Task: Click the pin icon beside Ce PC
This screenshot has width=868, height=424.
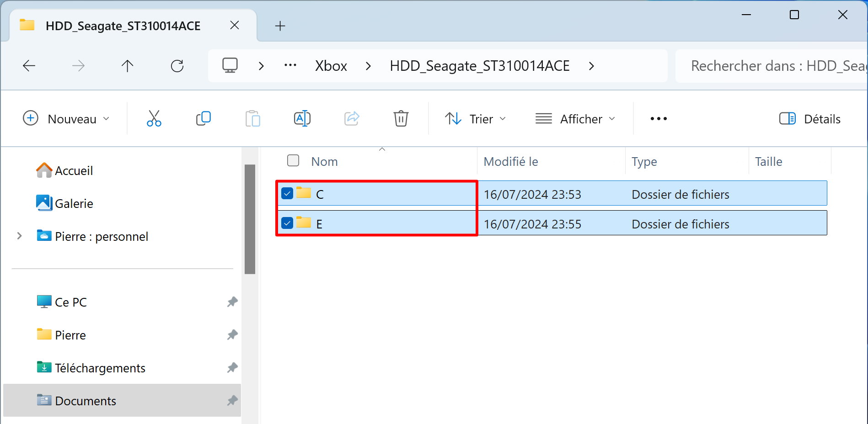Action: click(232, 302)
